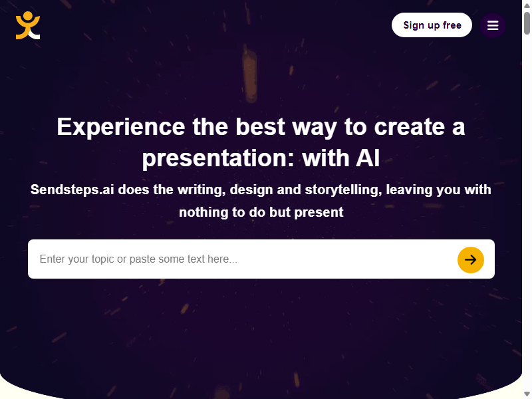Expand the navigation via three-line icon
532x399 pixels.
[x=493, y=25]
